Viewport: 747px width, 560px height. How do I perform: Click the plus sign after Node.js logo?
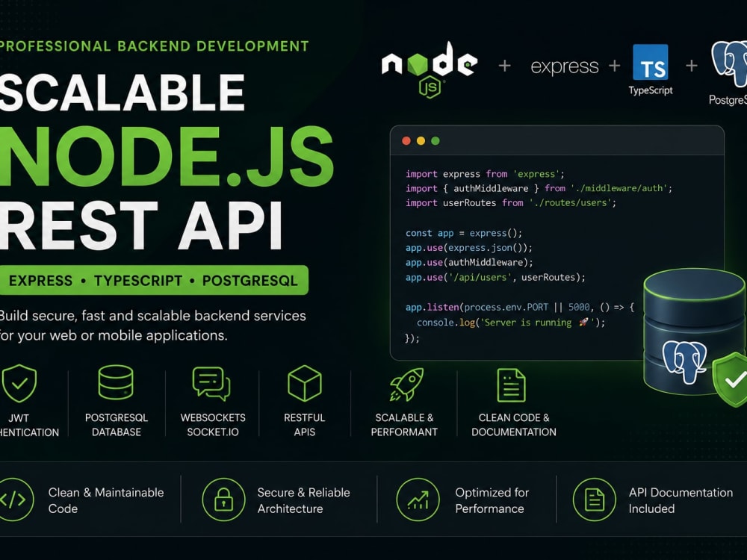[x=504, y=65]
